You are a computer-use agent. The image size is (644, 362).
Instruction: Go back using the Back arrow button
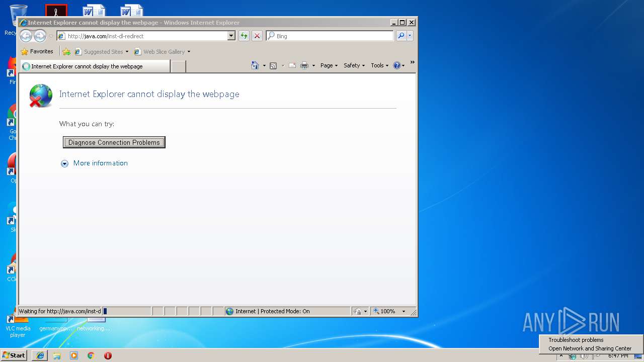click(x=26, y=36)
